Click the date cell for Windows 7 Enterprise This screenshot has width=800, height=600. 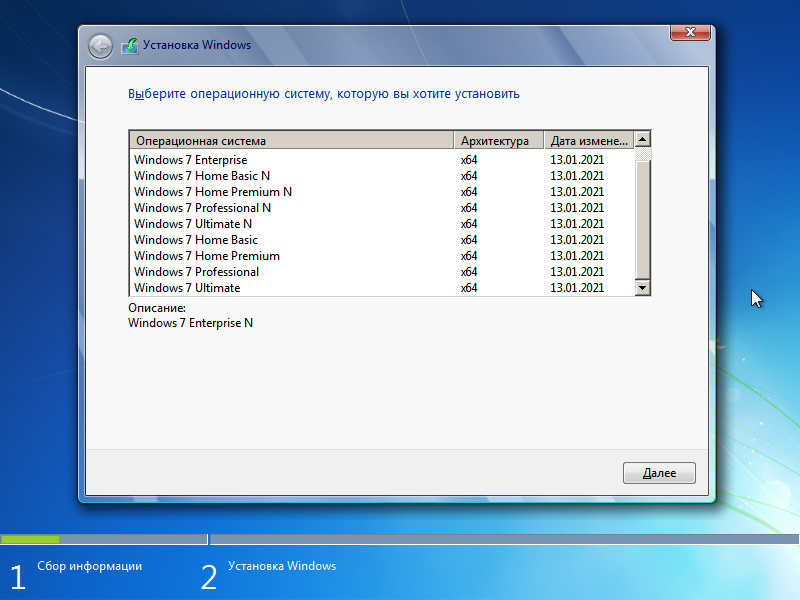click(x=577, y=160)
